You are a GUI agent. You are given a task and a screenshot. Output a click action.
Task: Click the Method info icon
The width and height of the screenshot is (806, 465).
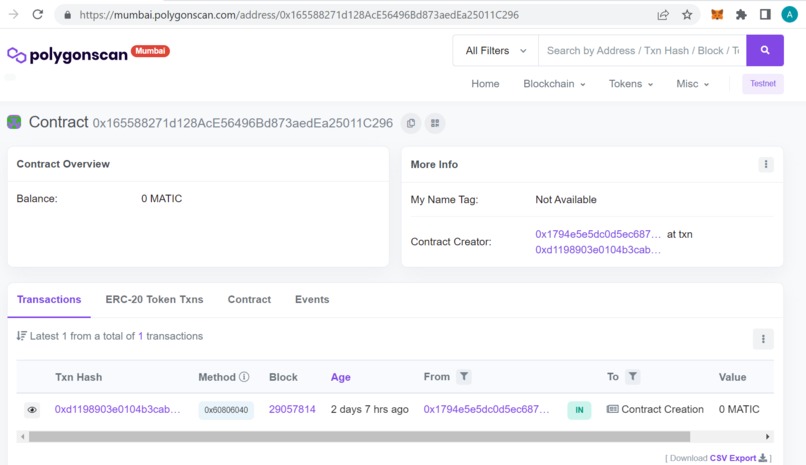click(x=244, y=377)
